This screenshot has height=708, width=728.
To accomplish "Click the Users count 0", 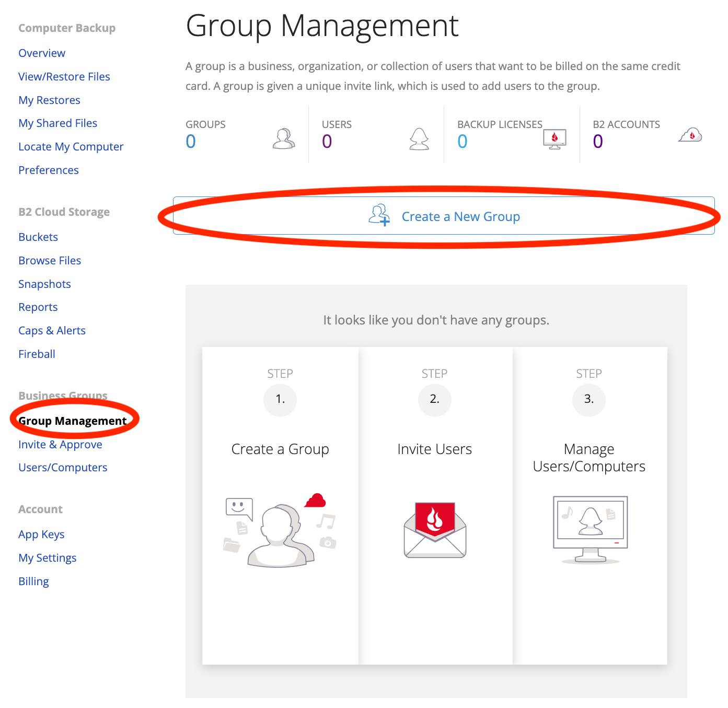I will point(327,142).
